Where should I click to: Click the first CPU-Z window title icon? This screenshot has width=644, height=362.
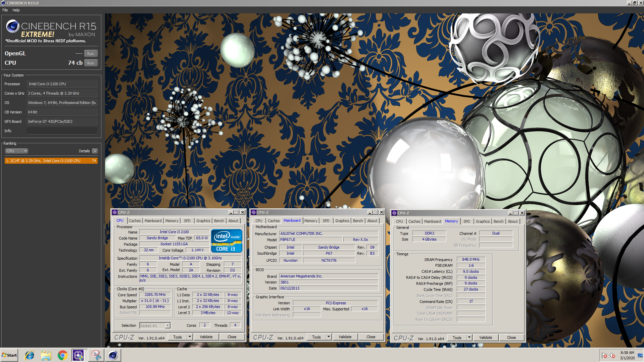pos(115,212)
